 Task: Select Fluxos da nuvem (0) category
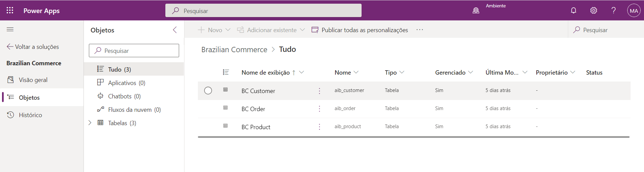click(134, 109)
